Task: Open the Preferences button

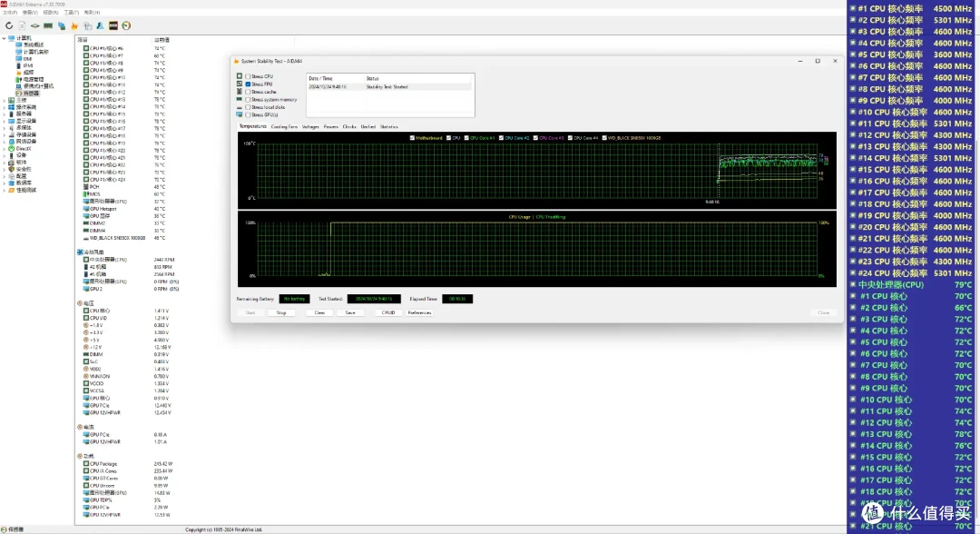Action: [419, 312]
